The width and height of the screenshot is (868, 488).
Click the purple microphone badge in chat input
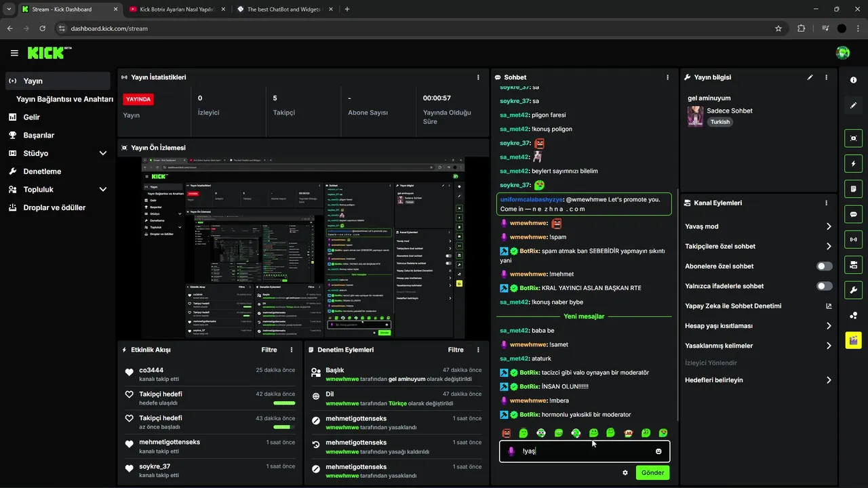511,451
